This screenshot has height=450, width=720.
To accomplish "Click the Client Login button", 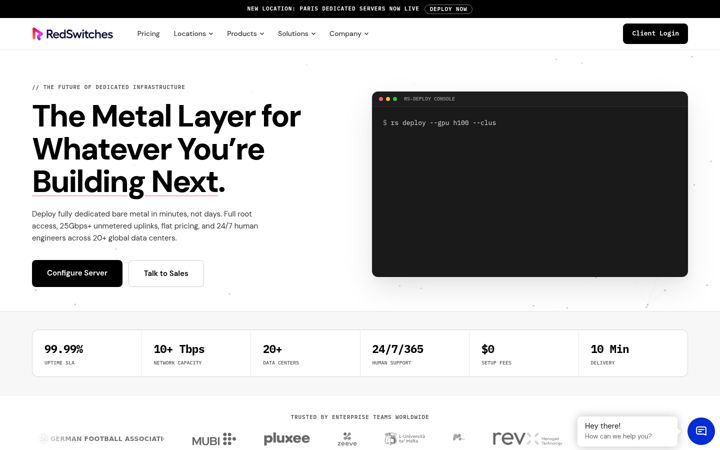I will (655, 34).
